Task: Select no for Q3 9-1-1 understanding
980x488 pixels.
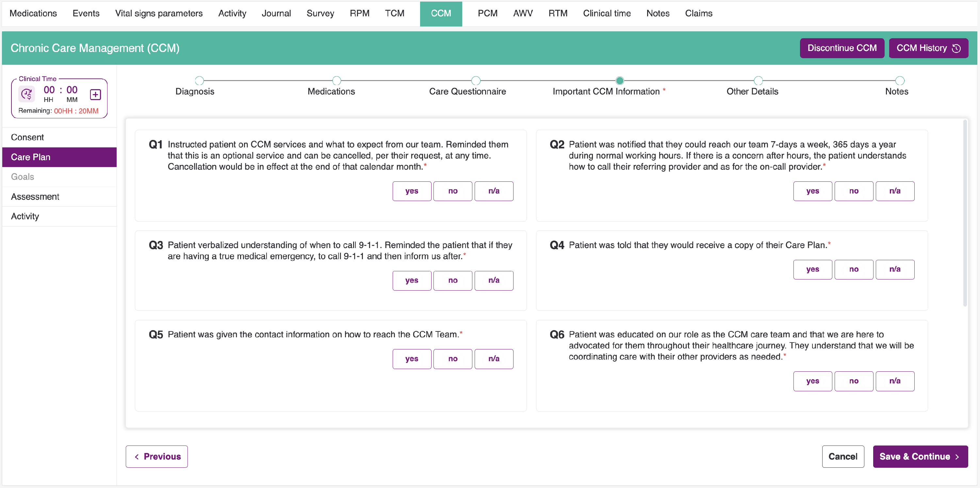Action: (453, 280)
